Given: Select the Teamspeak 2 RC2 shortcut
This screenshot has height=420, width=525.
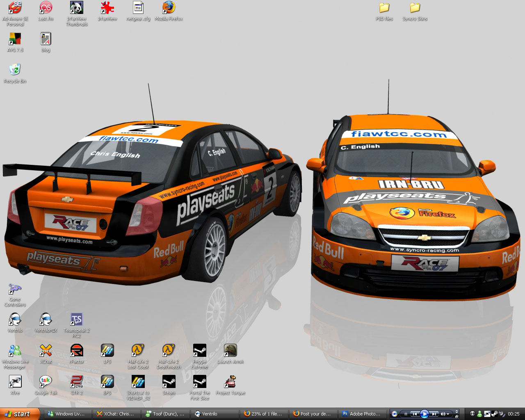Looking at the screenshot, I should point(77,325).
